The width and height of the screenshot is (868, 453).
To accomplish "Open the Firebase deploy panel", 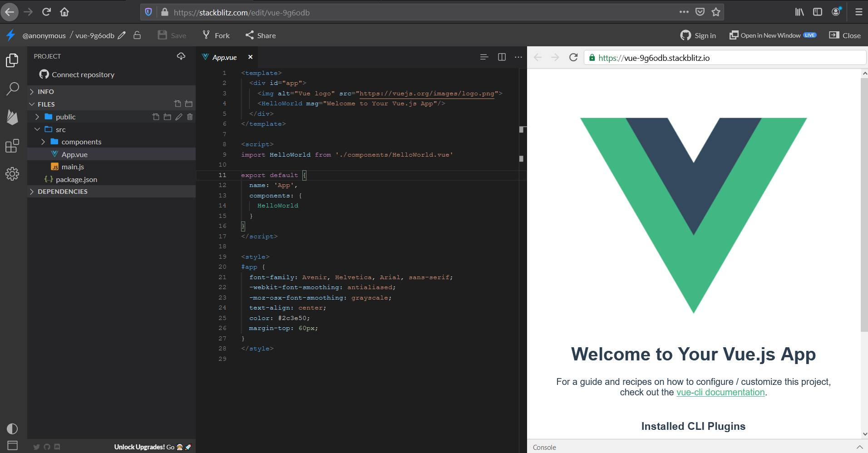I will (x=12, y=117).
